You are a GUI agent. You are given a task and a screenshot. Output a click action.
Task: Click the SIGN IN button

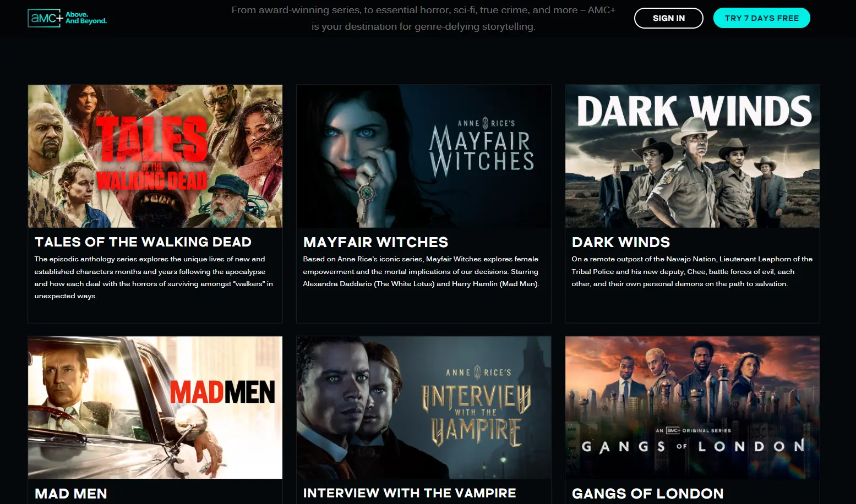pyautogui.click(x=669, y=18)
